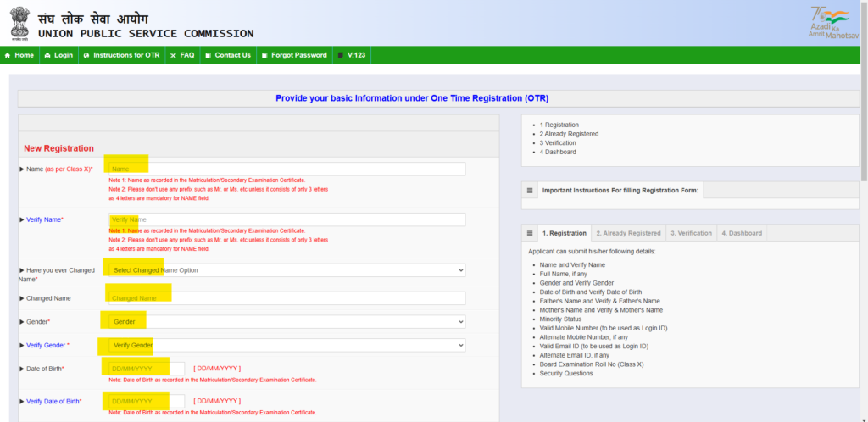Open Instructions for OTR menu

[122, 55]
